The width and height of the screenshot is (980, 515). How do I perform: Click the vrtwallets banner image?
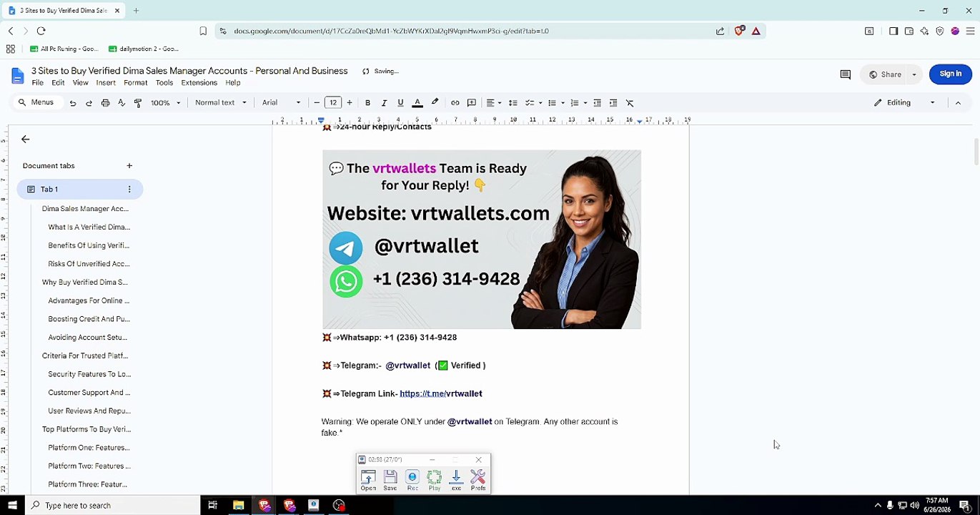482,240
